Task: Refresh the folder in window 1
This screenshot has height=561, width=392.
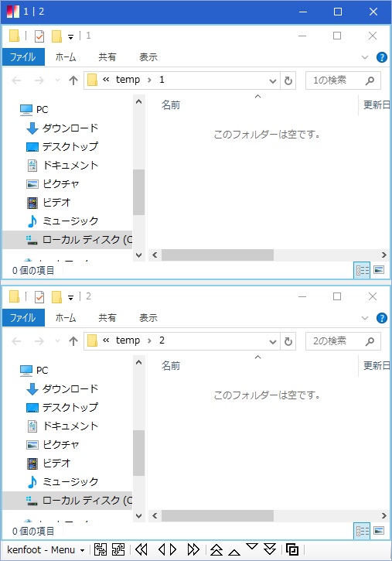Action: point(288,80)
